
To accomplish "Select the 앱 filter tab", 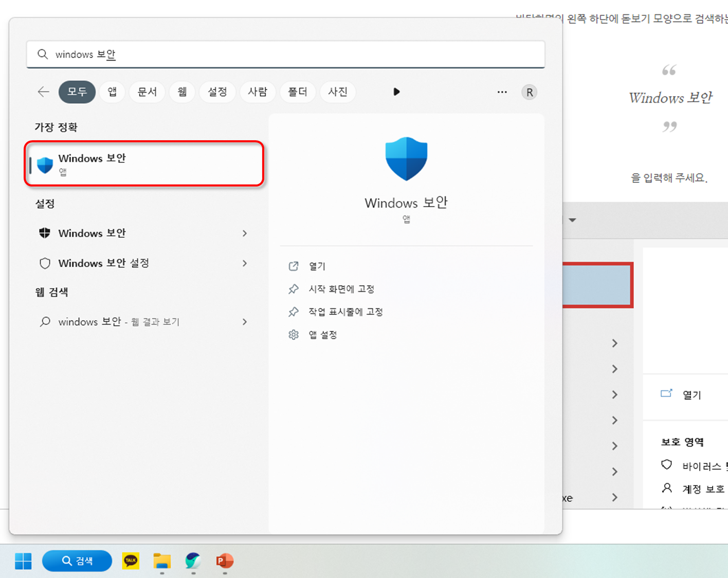I will 112,92.
